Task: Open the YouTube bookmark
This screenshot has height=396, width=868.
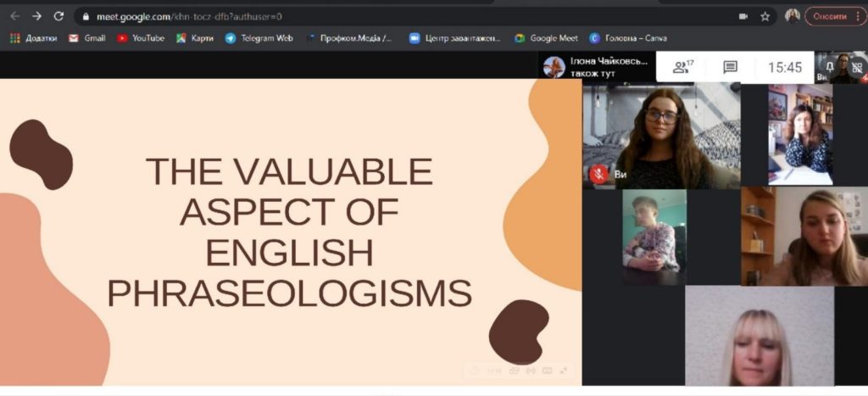Action: click(141, 38)
